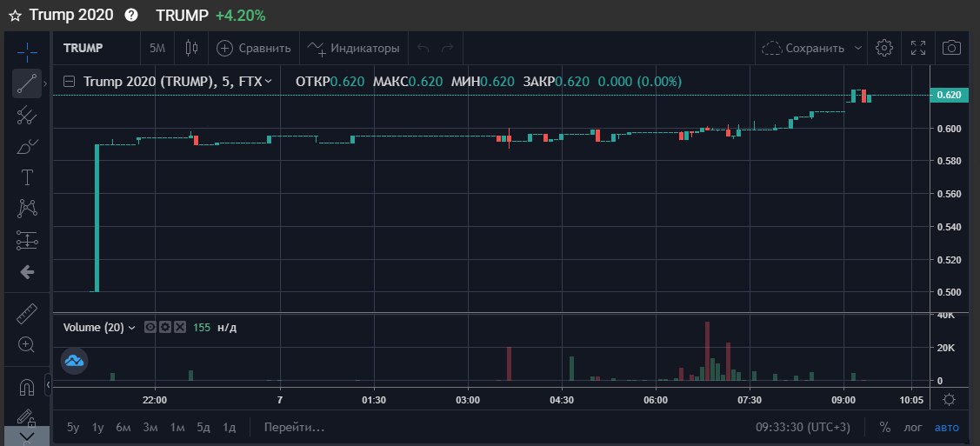The image size is (980, 446).
Task: Open chart settings gear in top toolbar
Action: (883, 48)
